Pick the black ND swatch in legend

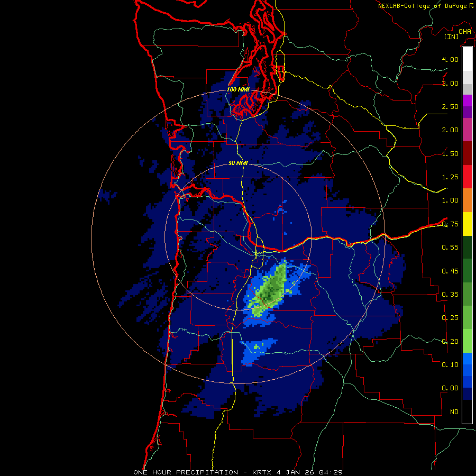pos(467,411)
